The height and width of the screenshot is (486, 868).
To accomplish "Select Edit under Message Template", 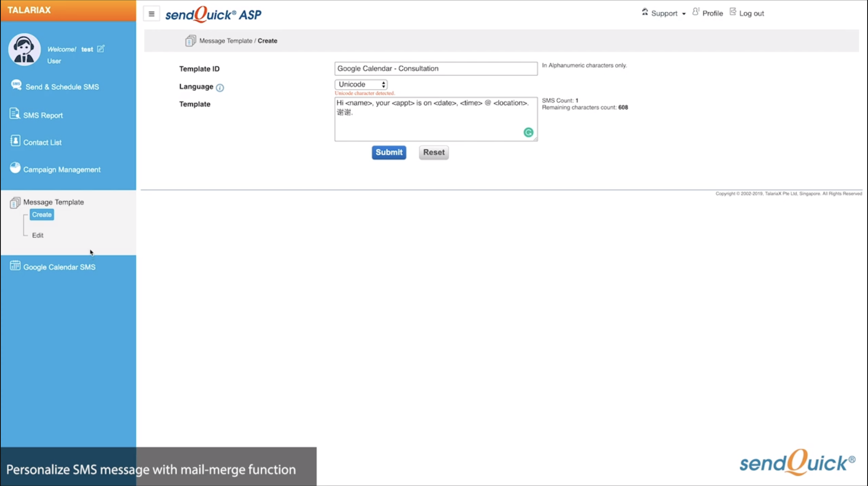I will [38, 235].
